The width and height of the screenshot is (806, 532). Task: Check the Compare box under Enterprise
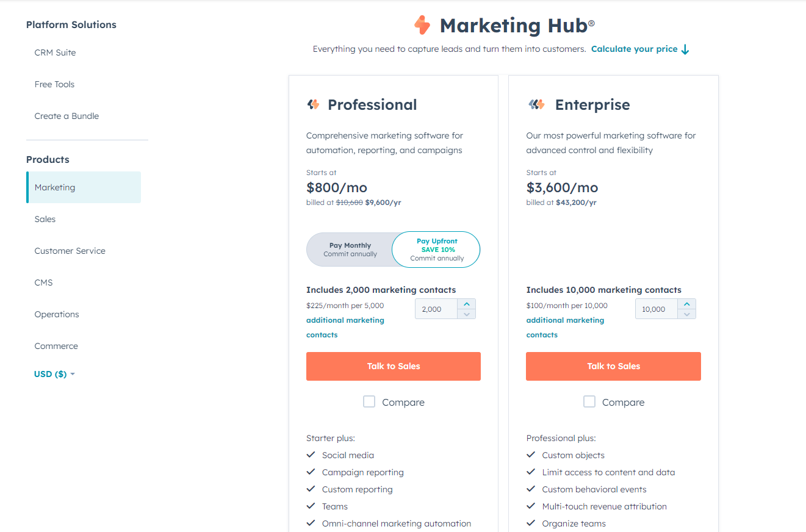(589, 401)
